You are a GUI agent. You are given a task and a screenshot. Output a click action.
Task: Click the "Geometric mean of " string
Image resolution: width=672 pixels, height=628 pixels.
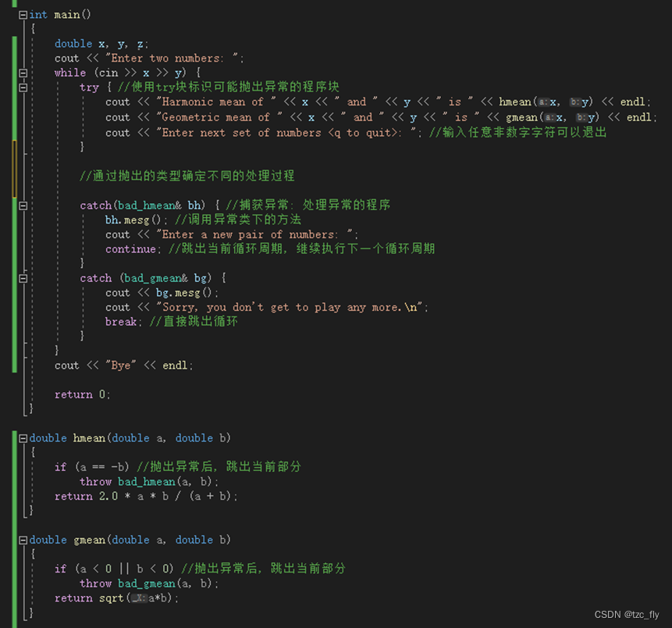[x=219, y=117]
